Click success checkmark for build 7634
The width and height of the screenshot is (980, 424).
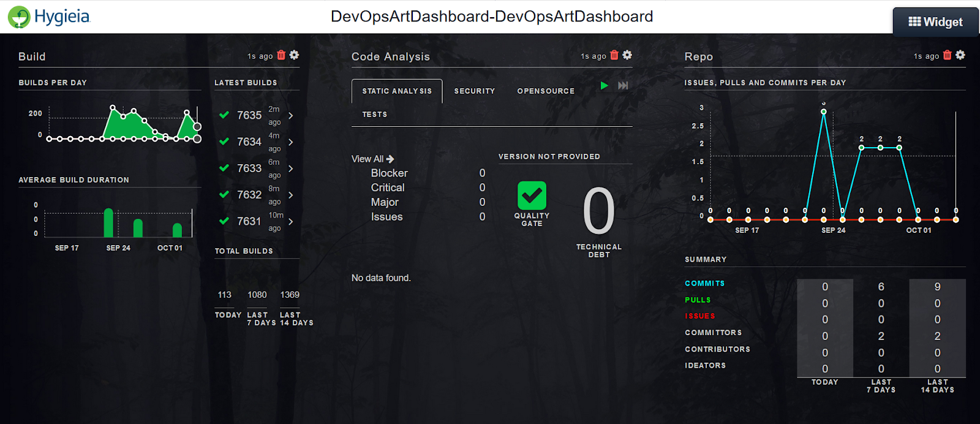224,142
